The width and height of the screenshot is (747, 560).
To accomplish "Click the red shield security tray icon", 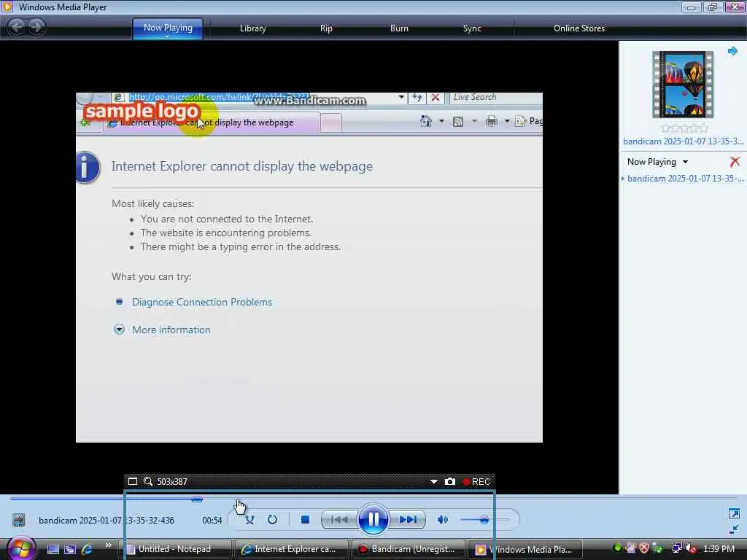I will (x=644, y=548).
